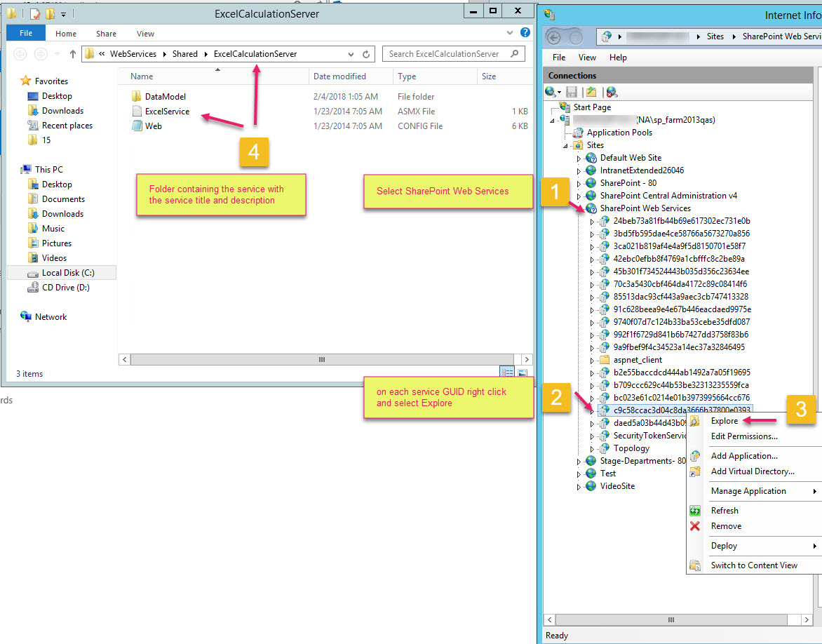
Task: Open the Add Application icon
Action: click(x=695, y=455)
